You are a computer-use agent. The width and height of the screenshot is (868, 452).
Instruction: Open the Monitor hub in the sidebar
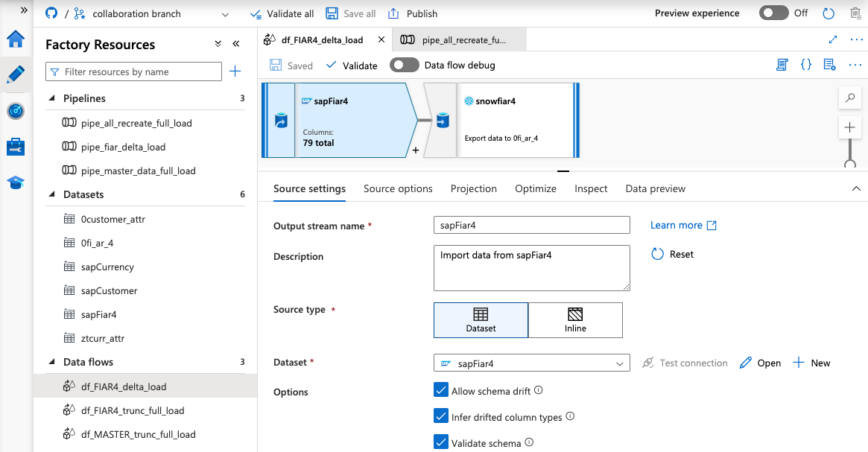click(x=16, y=111)
